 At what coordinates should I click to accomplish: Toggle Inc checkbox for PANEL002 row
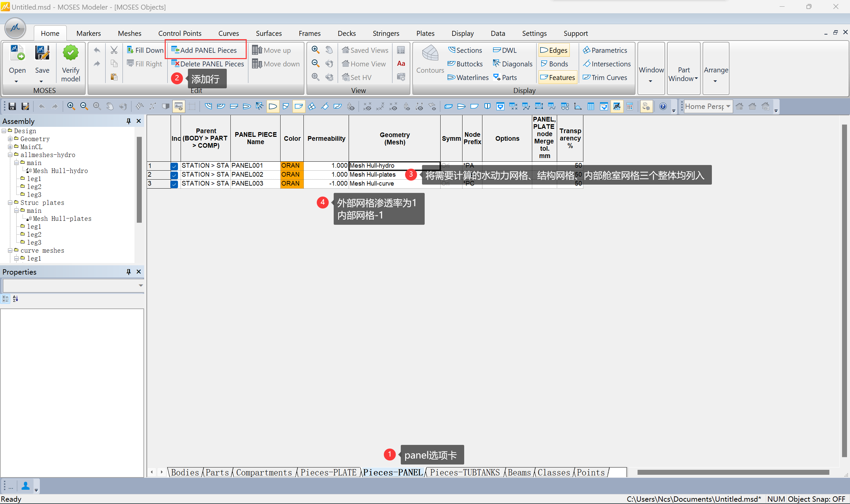[x=174, y=175]
